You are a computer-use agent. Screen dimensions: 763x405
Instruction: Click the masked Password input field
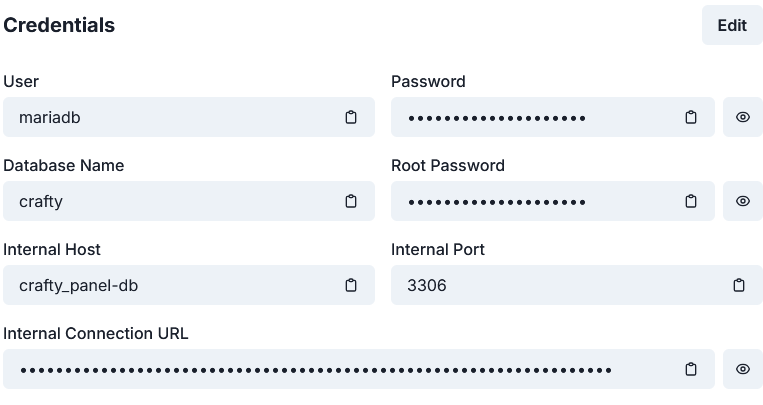(530, 117)
